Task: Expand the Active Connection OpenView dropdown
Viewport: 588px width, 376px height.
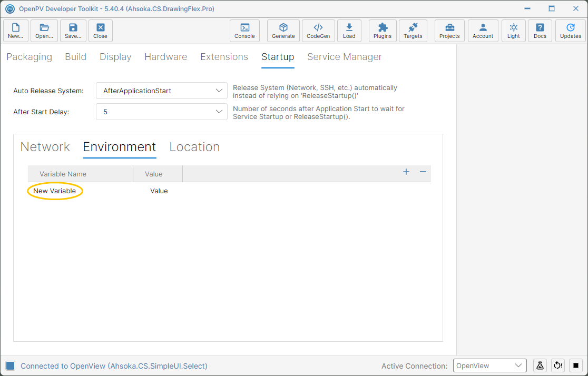Action: (x=489, y=365)
